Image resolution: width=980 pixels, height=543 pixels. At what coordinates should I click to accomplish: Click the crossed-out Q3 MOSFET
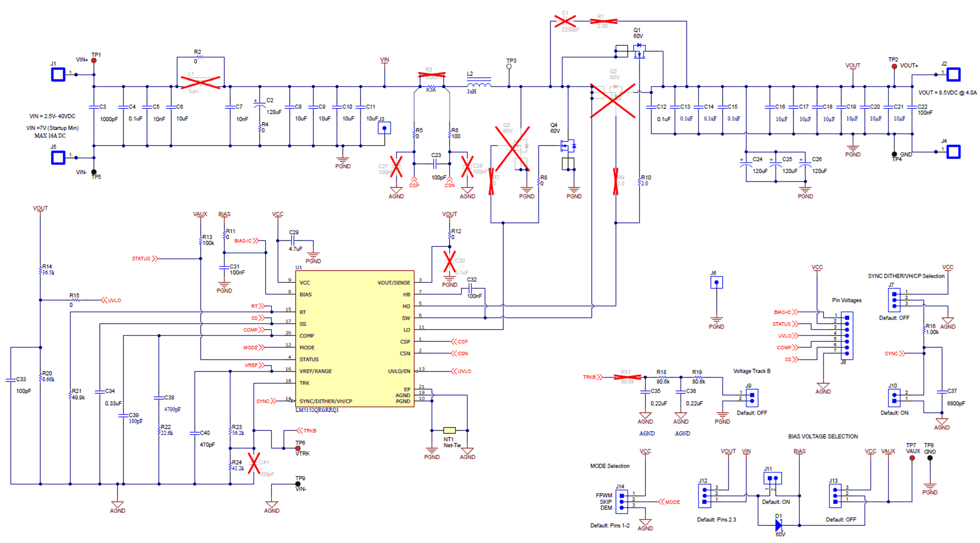[512, 148]
